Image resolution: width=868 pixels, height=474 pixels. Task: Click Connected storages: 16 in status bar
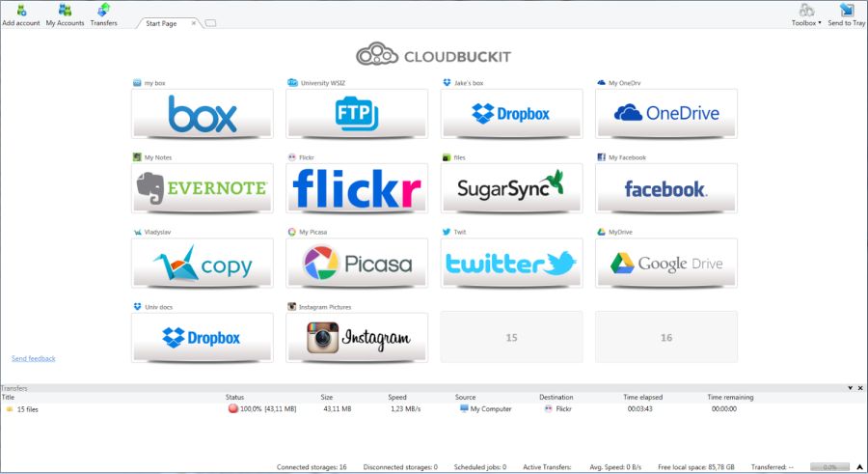312,467
